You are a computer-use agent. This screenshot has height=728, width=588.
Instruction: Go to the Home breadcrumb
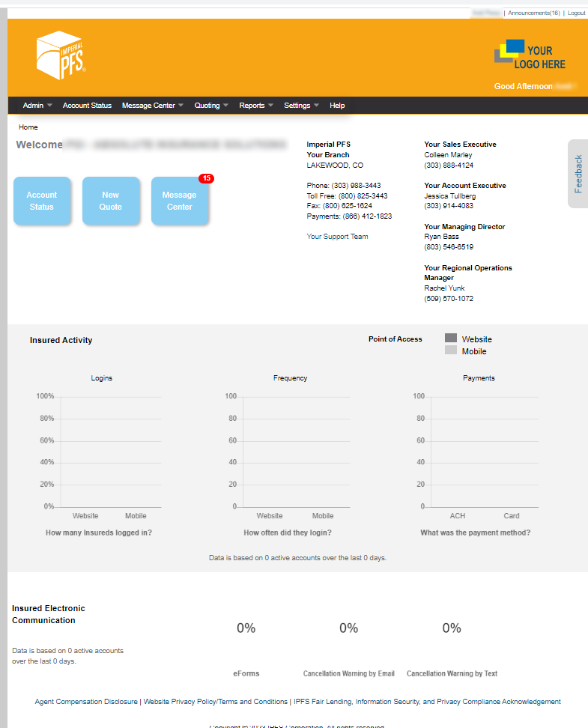[x=28, y=127]
